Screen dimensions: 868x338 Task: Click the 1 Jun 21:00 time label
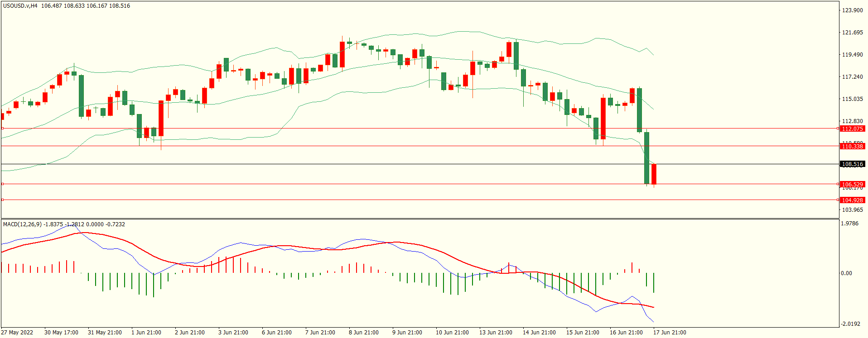146,333
